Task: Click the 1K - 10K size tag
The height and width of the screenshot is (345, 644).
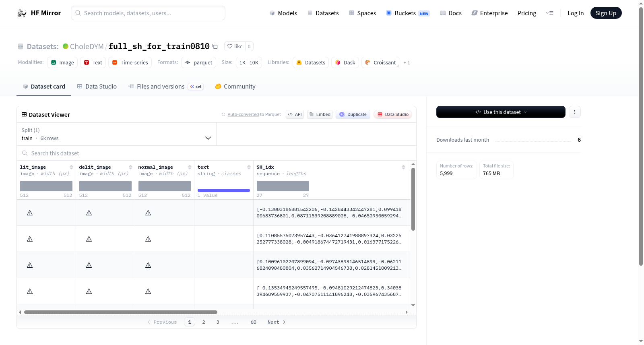Action: [x=249, y=62]
